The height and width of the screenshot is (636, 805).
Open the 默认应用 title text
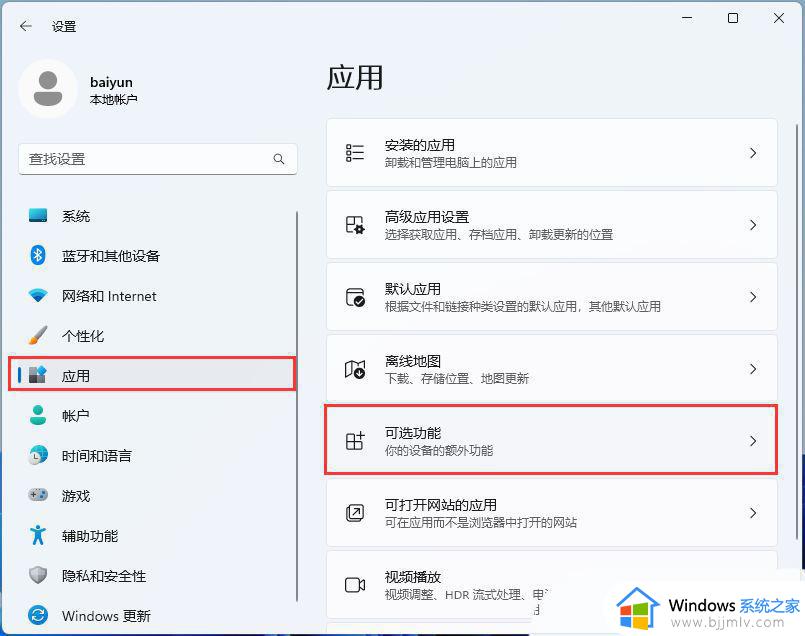point(412,288)
